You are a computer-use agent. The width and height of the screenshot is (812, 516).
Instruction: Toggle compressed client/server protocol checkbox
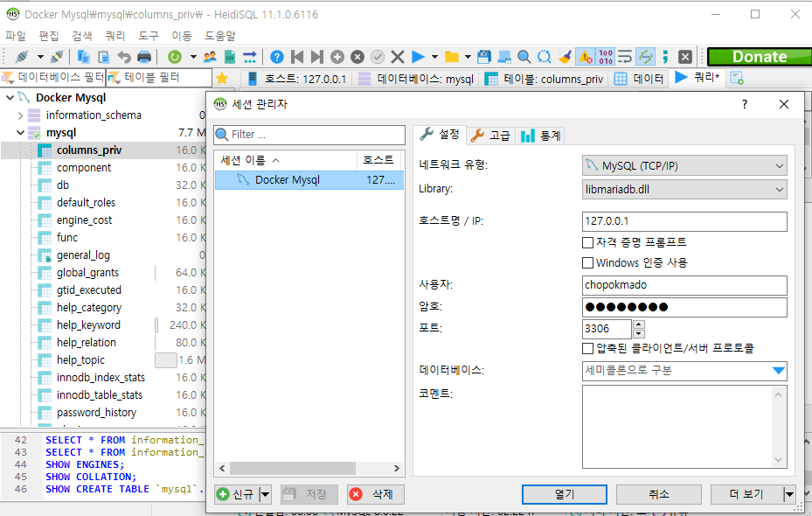click(x=587, y=349)
